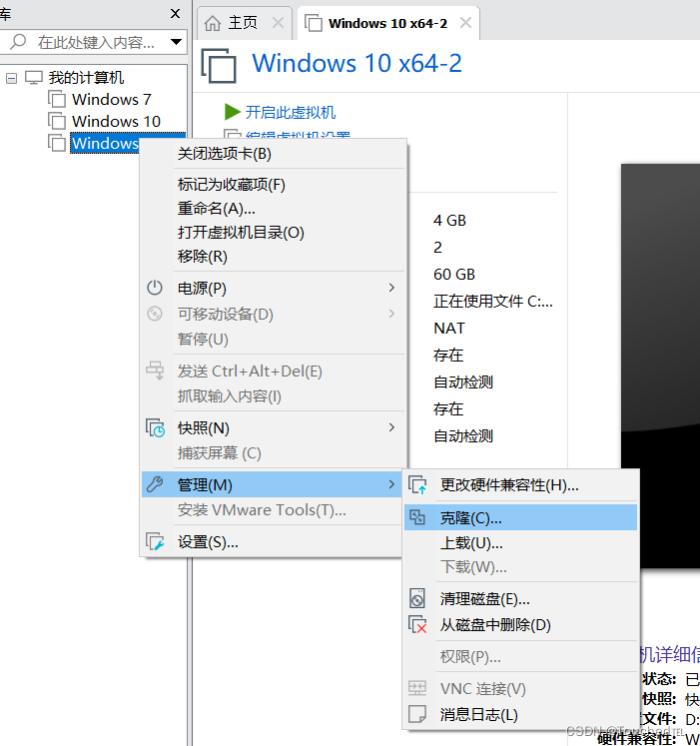Choose 移除(R) from context menu
This screenshot has height=746, width=700.
pyautogui.click(x=274, y=257)
